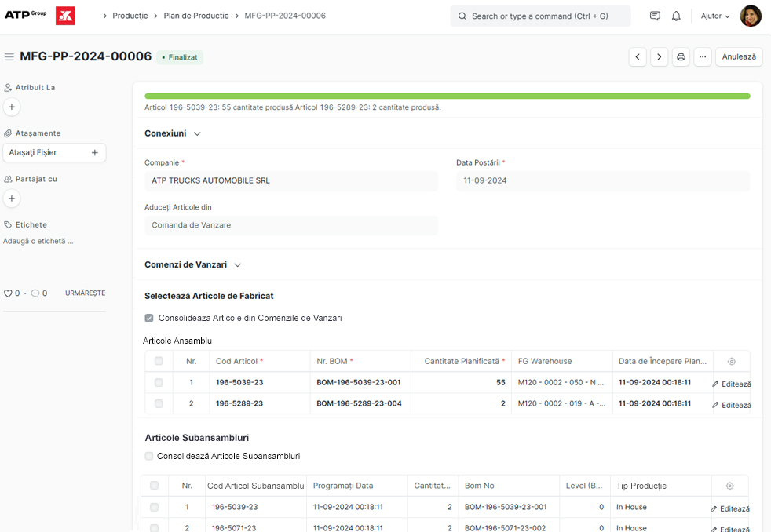Enable Consolidează Articole Subansambluri checkbox
The height and width of the screenshot is (532, 771).
pyautogui.click(x=148, y=456)
